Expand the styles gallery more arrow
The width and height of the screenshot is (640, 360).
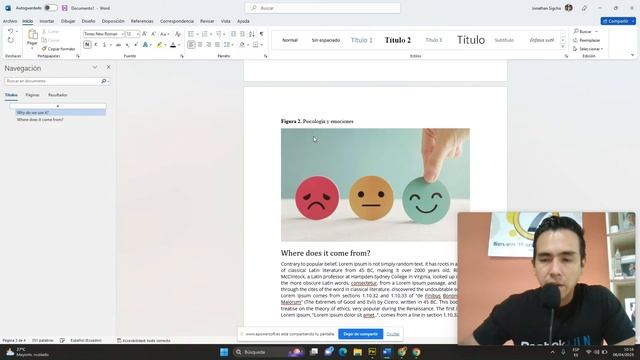coord(563,47)
